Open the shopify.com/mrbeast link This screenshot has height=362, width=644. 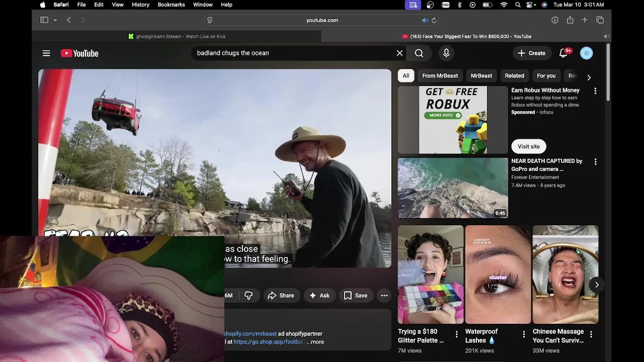[251, 334]
